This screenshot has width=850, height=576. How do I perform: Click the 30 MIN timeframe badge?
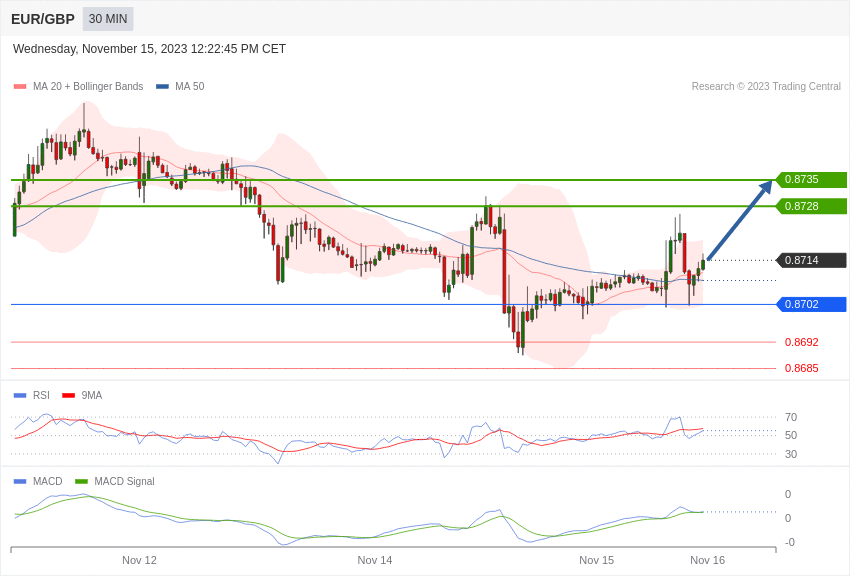point(108,19)
